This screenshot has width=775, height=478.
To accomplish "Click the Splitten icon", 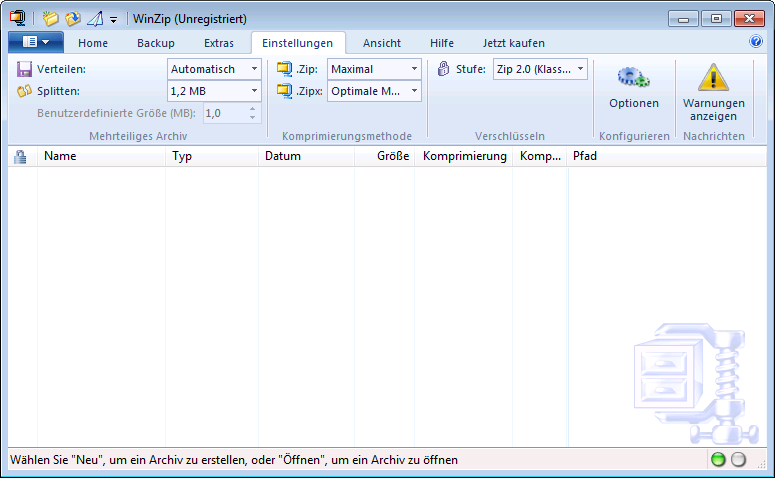I will pyautogui.click(x=24, y=91).
